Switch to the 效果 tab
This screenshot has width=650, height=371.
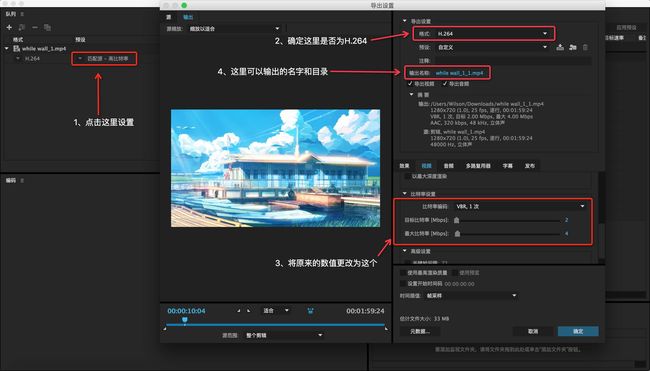tap(404, 166)
